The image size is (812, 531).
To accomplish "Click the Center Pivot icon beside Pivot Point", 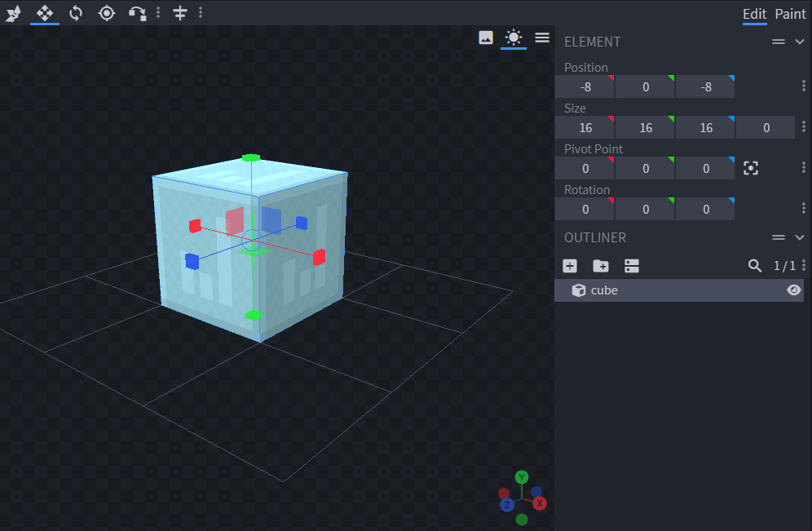I will pyautogui.click(x=751, y=168).
